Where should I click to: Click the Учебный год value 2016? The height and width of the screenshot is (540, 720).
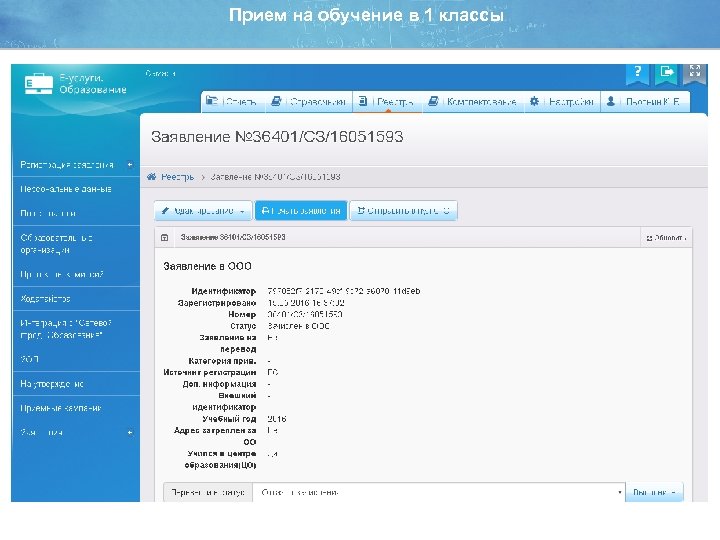(277, 419)
